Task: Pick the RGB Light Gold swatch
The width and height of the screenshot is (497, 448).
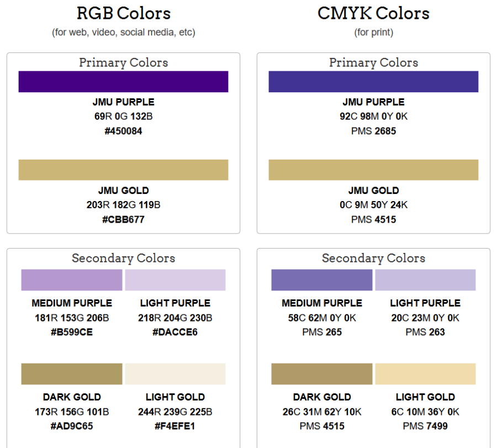Action: coord(175,374)
